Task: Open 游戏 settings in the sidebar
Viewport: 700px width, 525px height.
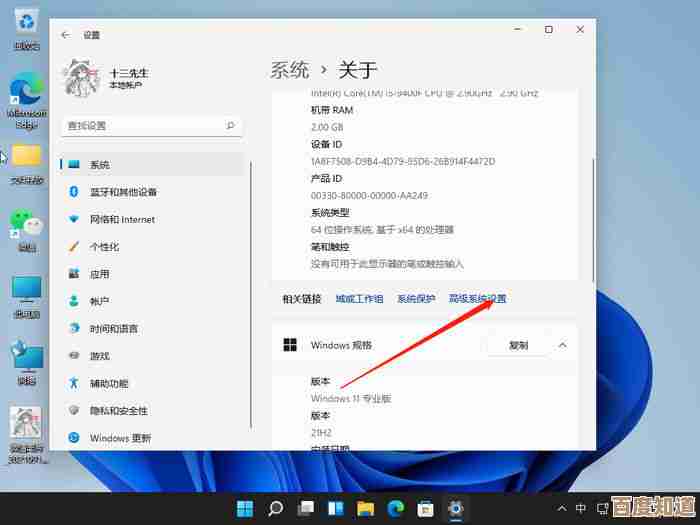Action: [x=99, y=356]
